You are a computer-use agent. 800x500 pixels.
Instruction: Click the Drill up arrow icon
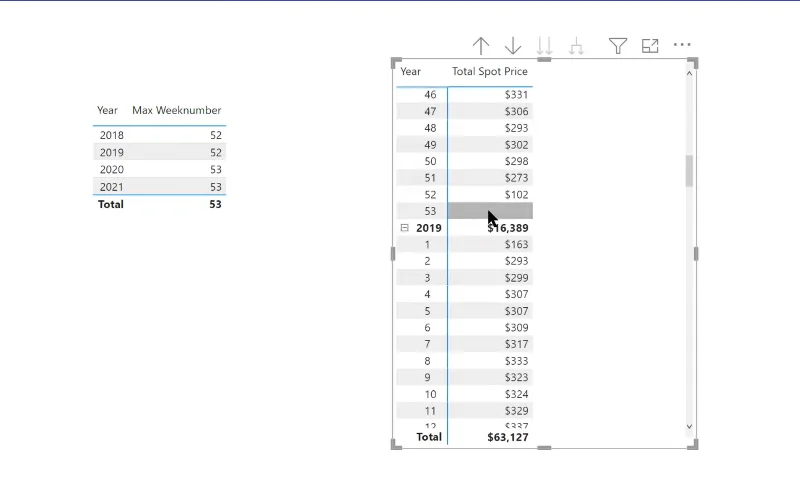(x=481, y=46)
